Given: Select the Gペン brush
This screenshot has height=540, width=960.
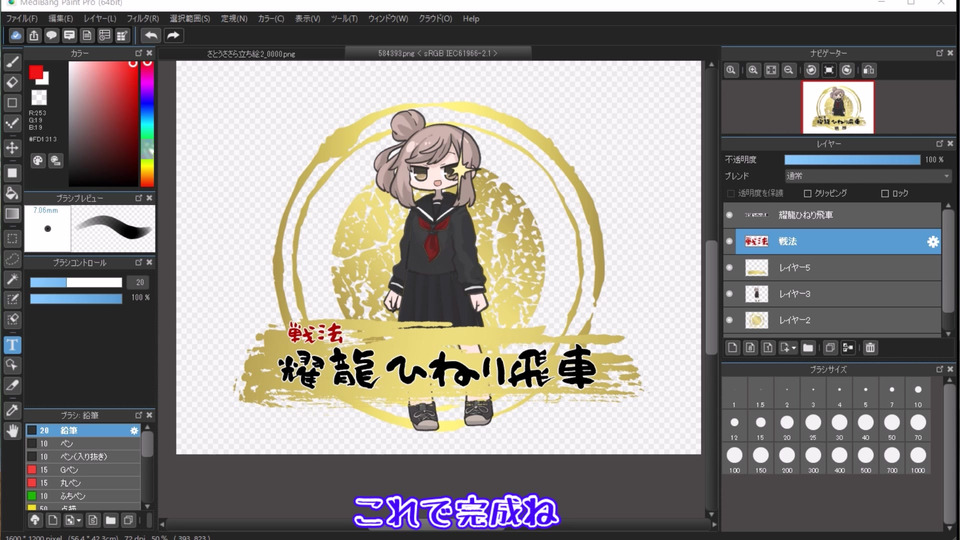Looking at the screenshot, I should [83, 470].
